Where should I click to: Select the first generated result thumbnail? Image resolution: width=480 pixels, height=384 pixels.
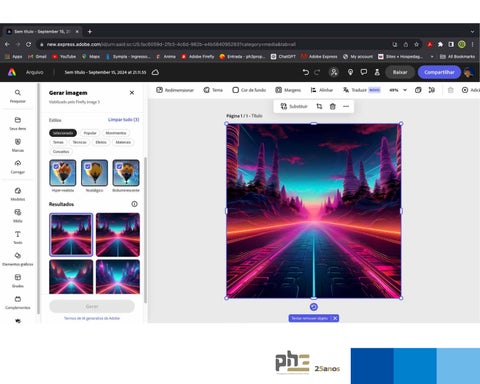coord(71,235)
